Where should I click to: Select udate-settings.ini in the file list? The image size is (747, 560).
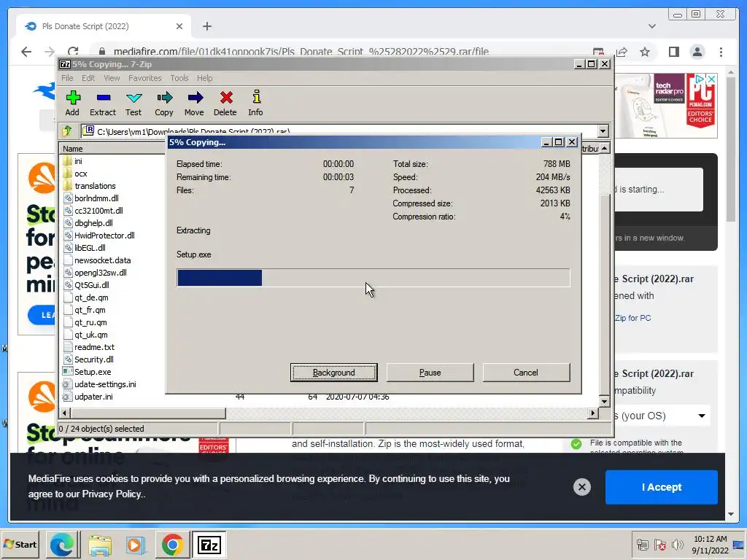(x=105, y=384)
